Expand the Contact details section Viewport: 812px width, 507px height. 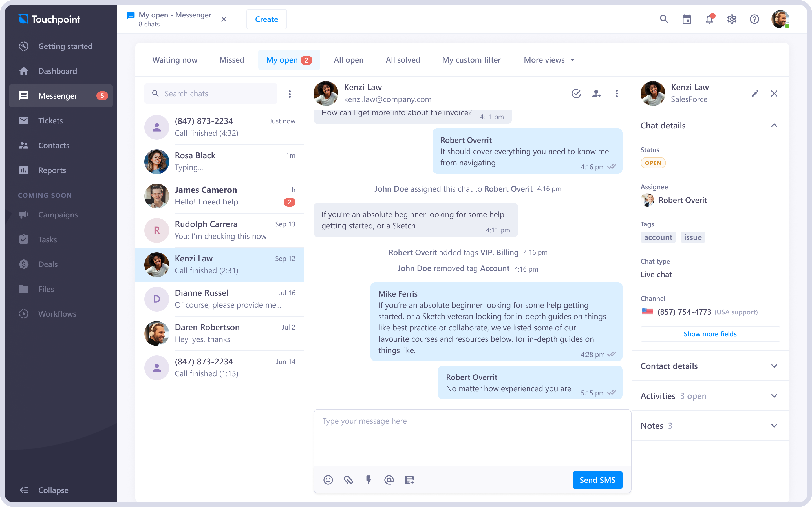click(x=774, y=366)
